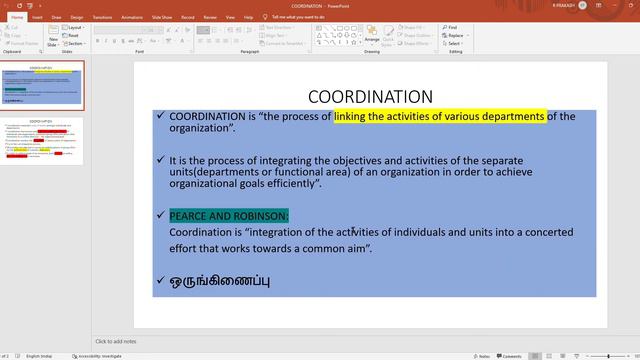Click the Align Left icon
The width and height of the screenshot is (640, 360).
pos(200,41)
